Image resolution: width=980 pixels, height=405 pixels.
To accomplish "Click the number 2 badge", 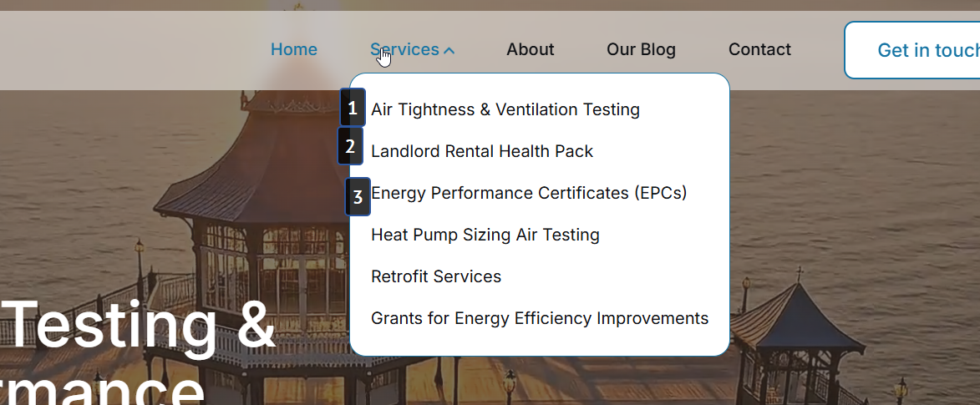I will pyautogui.click(x=350, y=147).
